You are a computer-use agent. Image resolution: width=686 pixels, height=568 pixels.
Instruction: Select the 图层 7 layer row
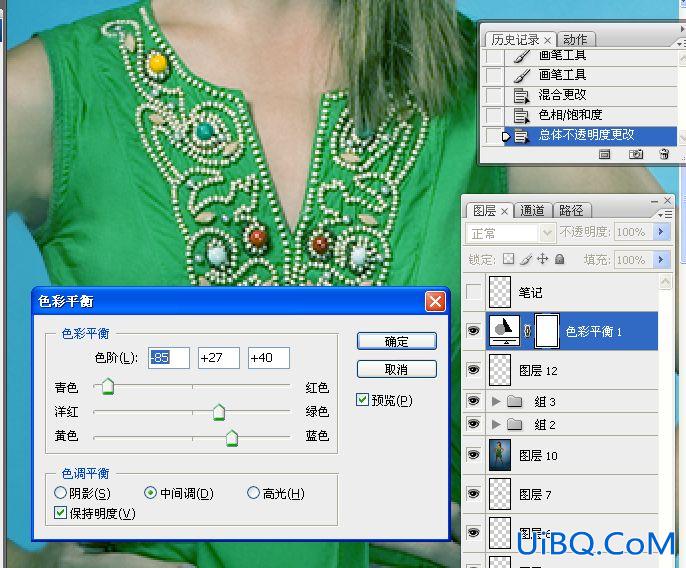point(571,494)
